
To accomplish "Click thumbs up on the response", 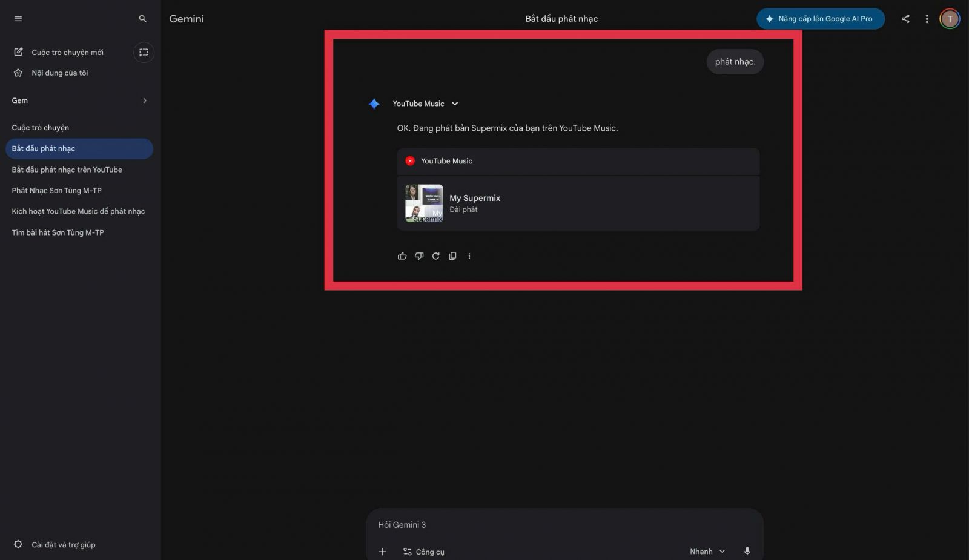I will (x=402, y=256).
